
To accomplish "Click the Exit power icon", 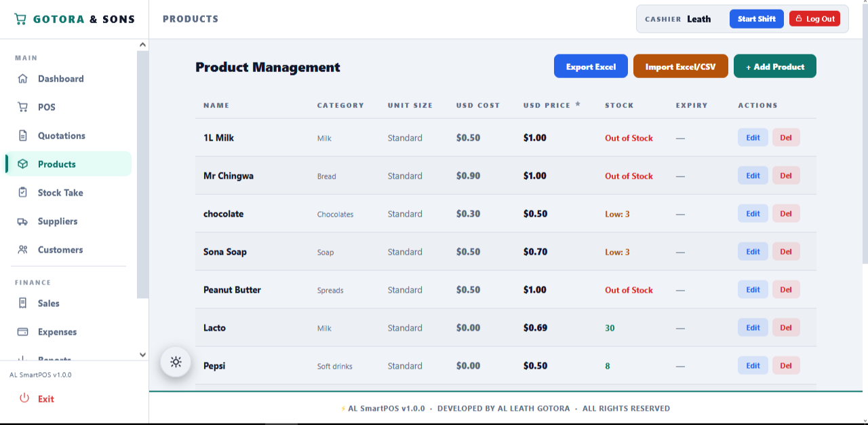I will 24,399.
